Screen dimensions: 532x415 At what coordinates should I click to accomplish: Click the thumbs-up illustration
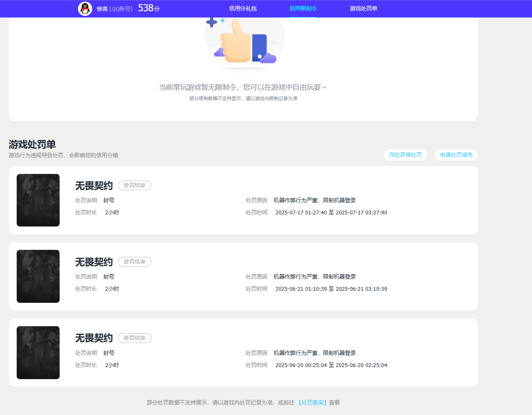click(245, 43)
